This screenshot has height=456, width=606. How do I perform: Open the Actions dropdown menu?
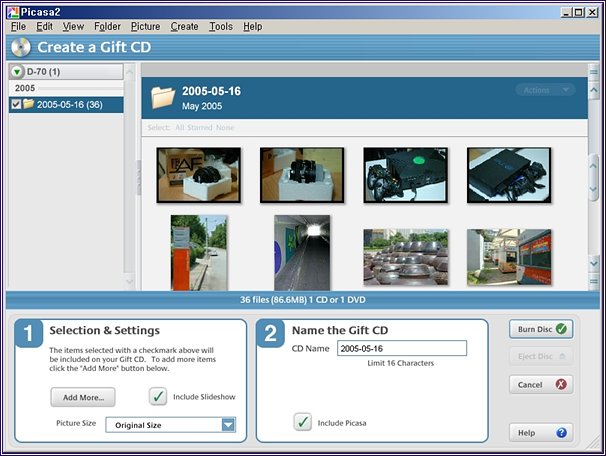545,90
